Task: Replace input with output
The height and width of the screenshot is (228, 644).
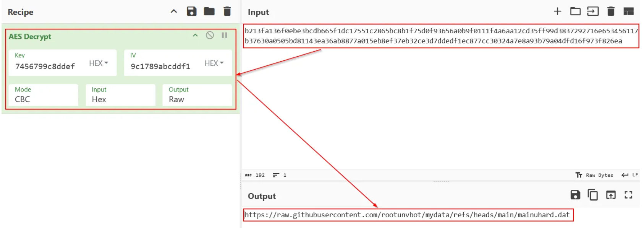Action: coord(610,195)
